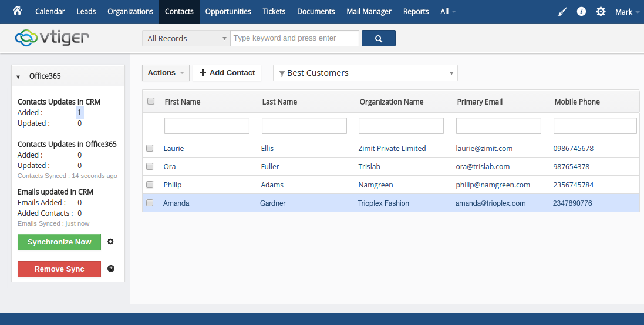Open the Opportunities tab
Image resolution: width=644 pixels, height=325 pixels.
(x=228, y=12)
